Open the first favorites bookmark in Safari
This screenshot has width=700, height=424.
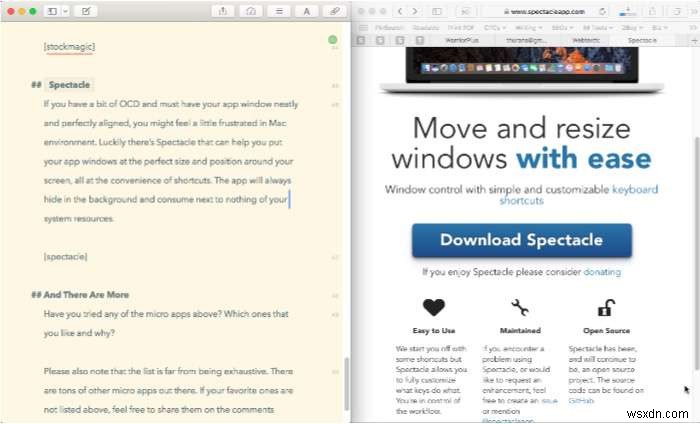click(388, 28)
